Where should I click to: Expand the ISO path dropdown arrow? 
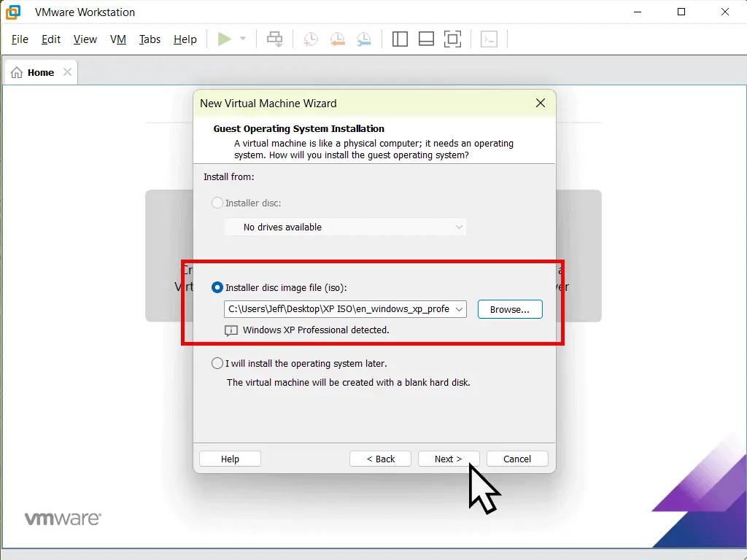460,309
